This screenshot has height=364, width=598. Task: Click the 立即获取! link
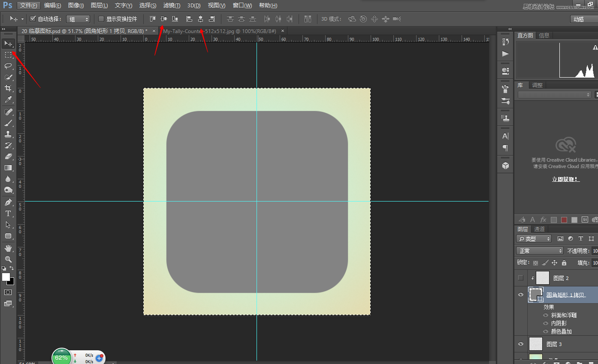565,179
